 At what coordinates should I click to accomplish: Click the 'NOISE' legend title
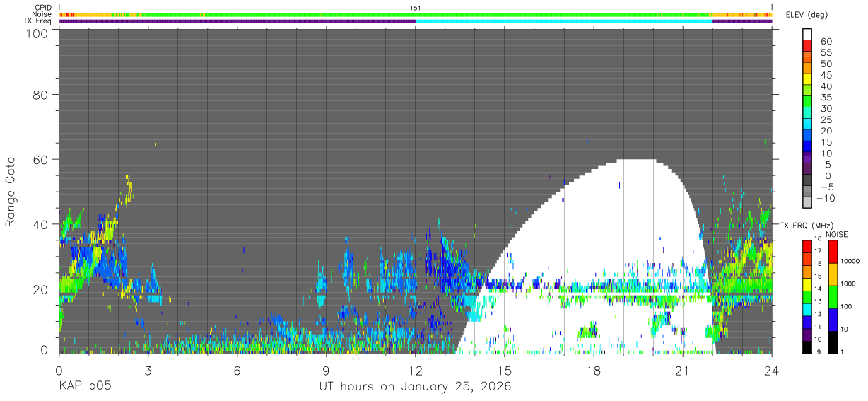pos(837,234)
